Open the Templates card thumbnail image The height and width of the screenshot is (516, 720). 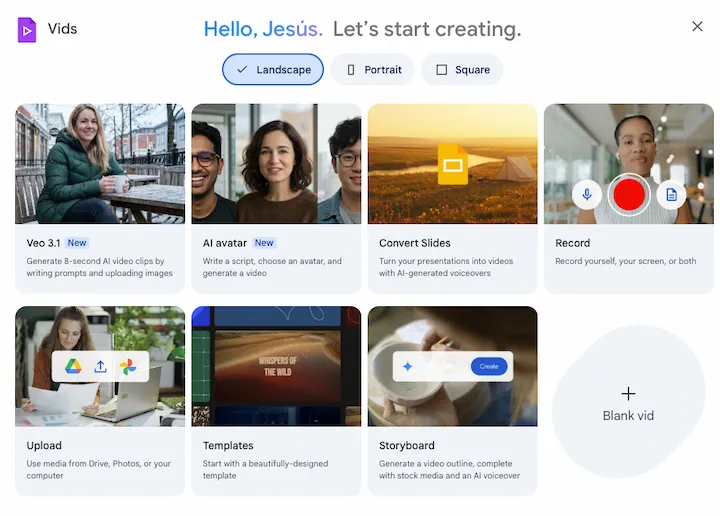[276, 366]
